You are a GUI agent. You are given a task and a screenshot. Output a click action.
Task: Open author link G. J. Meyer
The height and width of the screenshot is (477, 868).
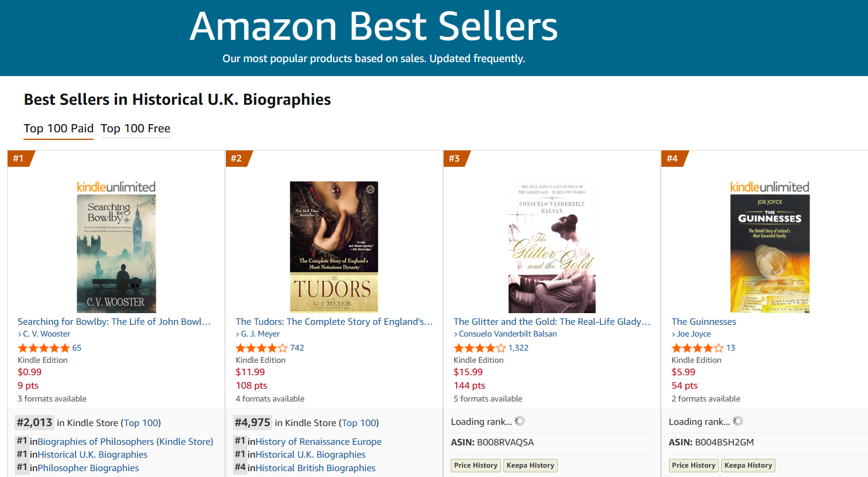260,334
